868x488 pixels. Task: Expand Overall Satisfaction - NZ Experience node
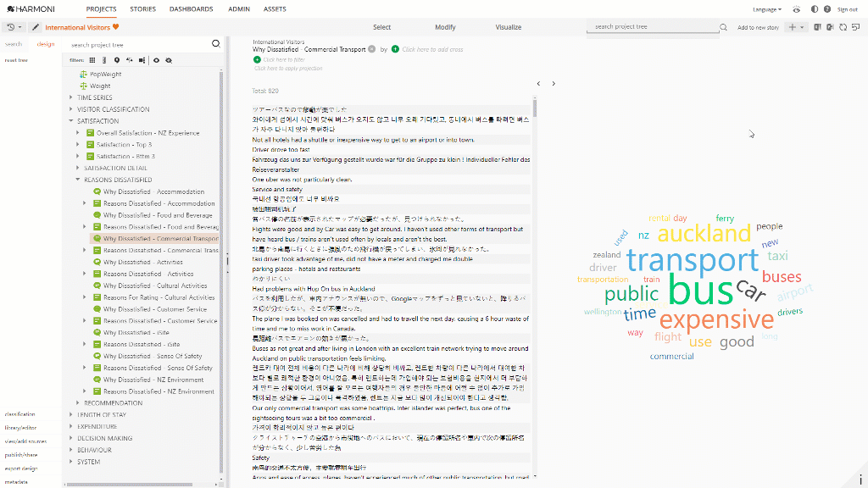pyautogui.click(x=78, y=133)
